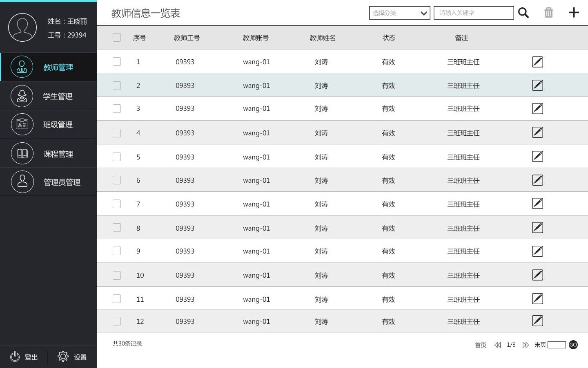
Task: Click the 管理员管理 person icon
Action: [x=22, y=182]
